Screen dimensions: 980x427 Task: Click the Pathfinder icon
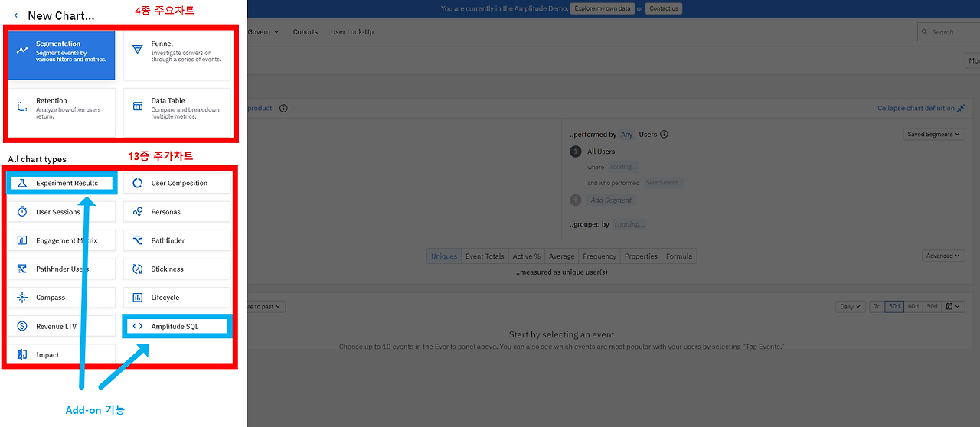[x=138, y=240]
